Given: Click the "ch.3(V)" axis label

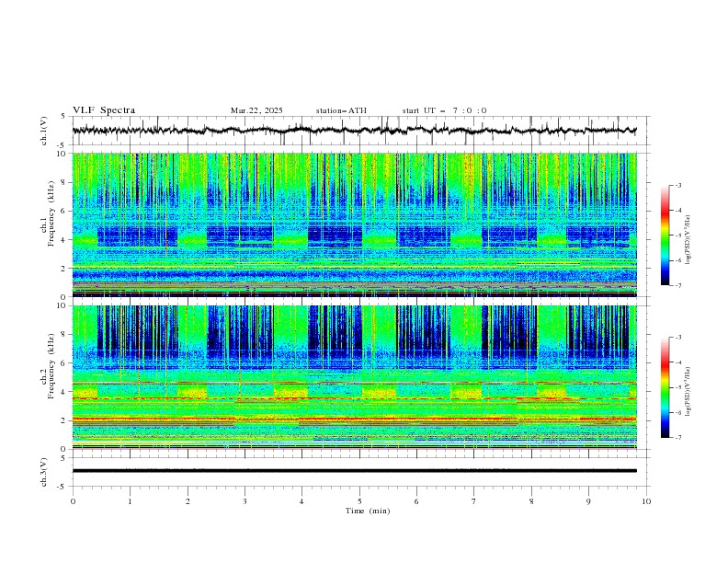Looking at the screenshot, I should [x=44, y=472].
